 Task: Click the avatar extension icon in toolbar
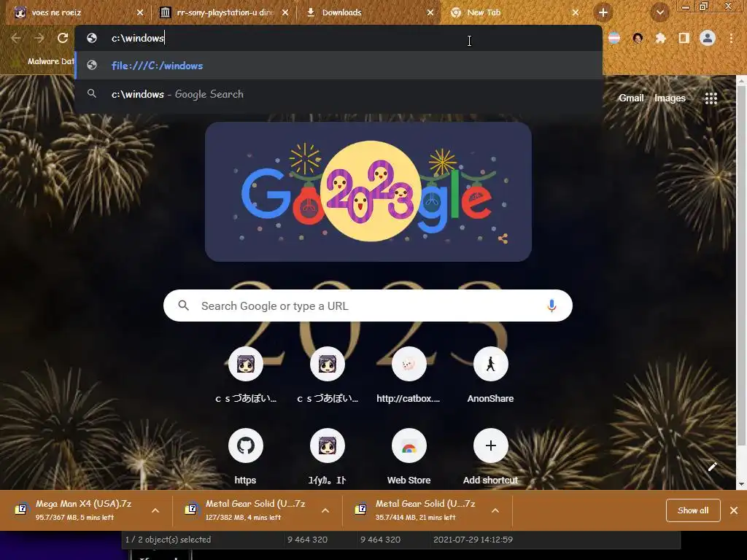[638, 38]
